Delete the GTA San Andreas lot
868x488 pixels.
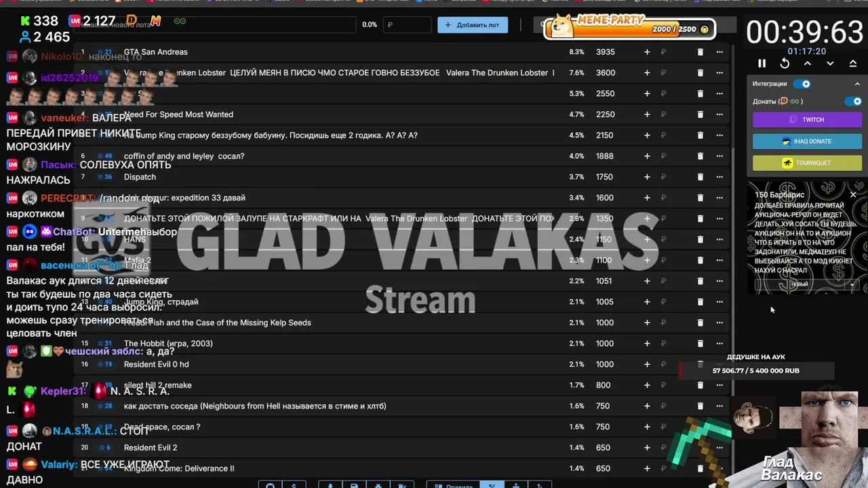pos(701,52)
